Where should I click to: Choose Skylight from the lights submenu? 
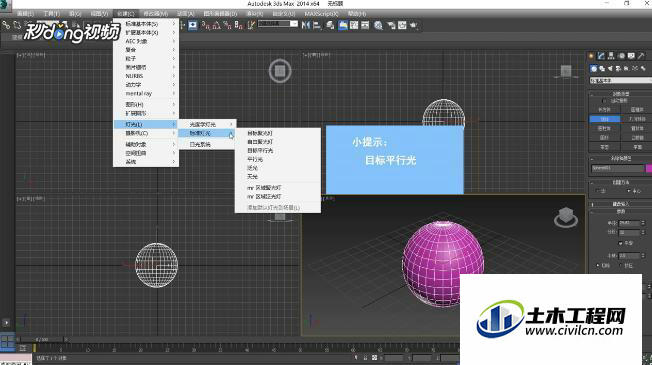coord(278,177)
